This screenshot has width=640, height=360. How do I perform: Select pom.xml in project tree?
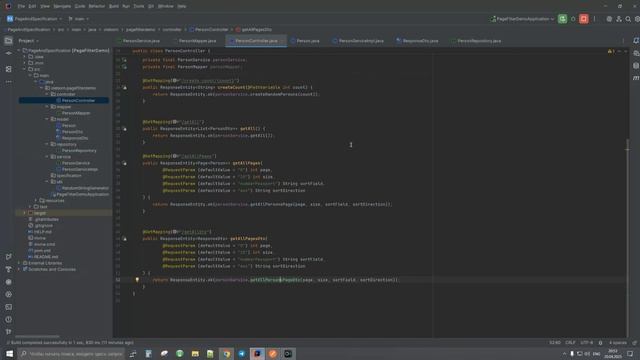[42, 251]
